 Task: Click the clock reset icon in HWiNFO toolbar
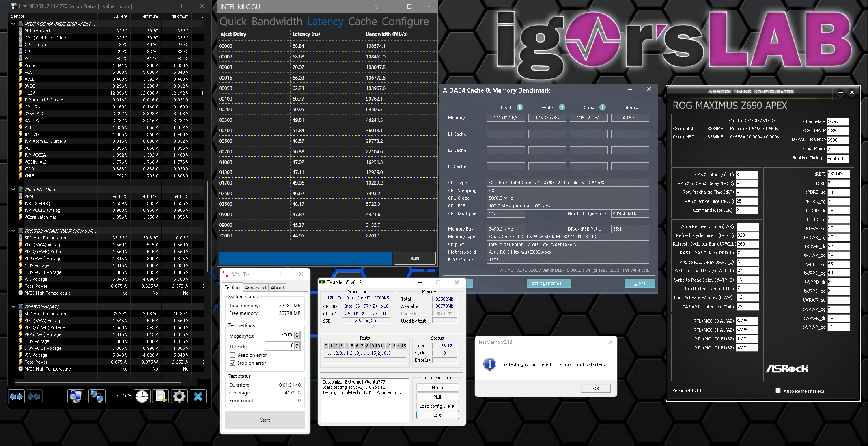(x=142, y=396)
